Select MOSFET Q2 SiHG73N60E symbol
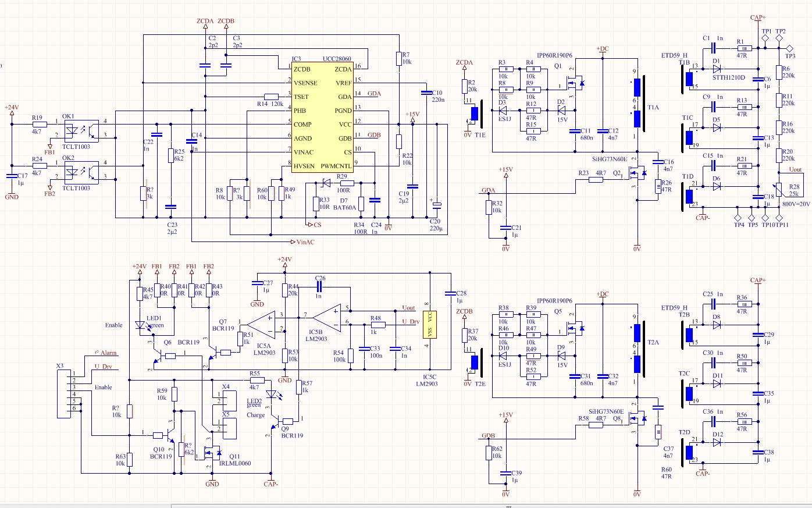812x508 pixels. point(639,173)
